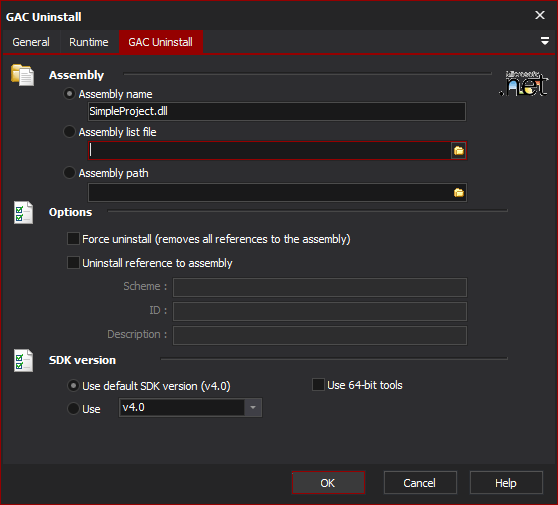
Task: Click the folder icon in Assembly path field
Action: [458, 193]
